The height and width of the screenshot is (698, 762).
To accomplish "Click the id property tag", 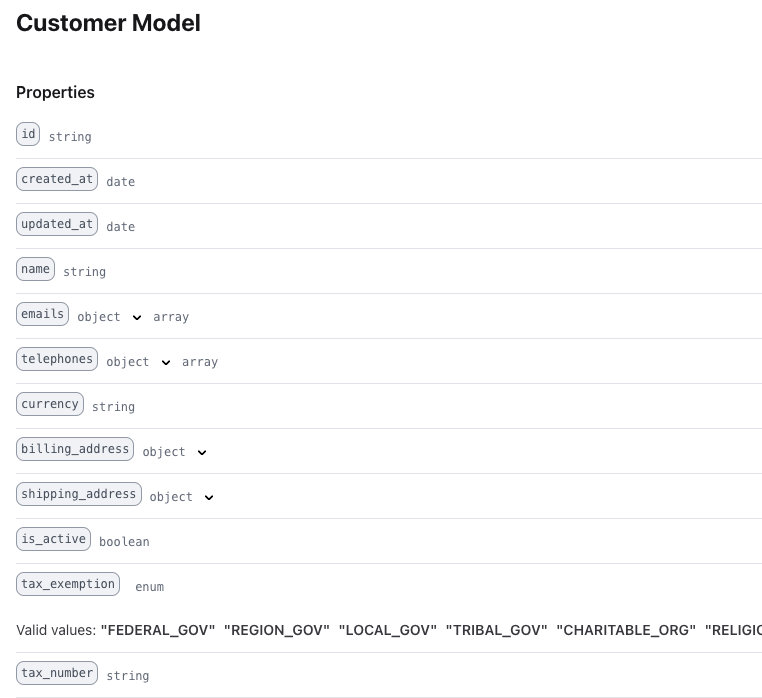I will click(28, 134).
